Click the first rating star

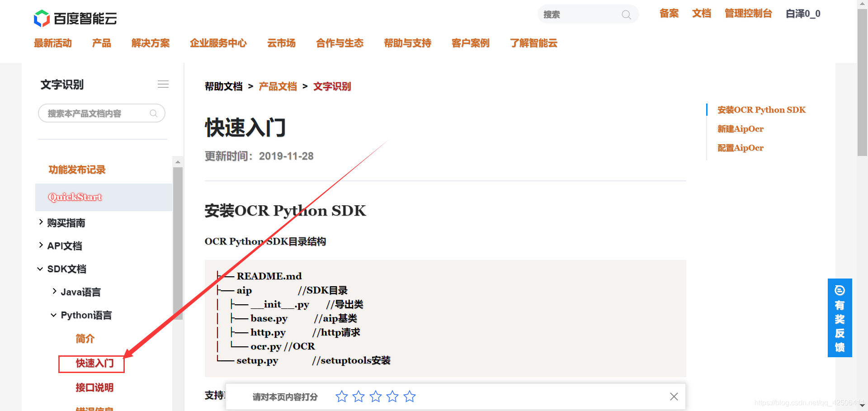(342, 397)
